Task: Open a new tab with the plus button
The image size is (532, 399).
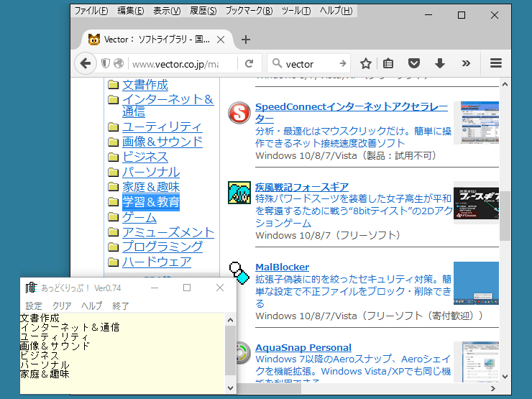Action: (246, 40)
